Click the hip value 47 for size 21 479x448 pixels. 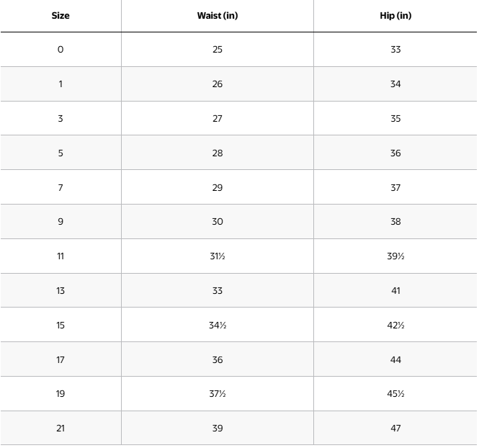coord(395,429)
